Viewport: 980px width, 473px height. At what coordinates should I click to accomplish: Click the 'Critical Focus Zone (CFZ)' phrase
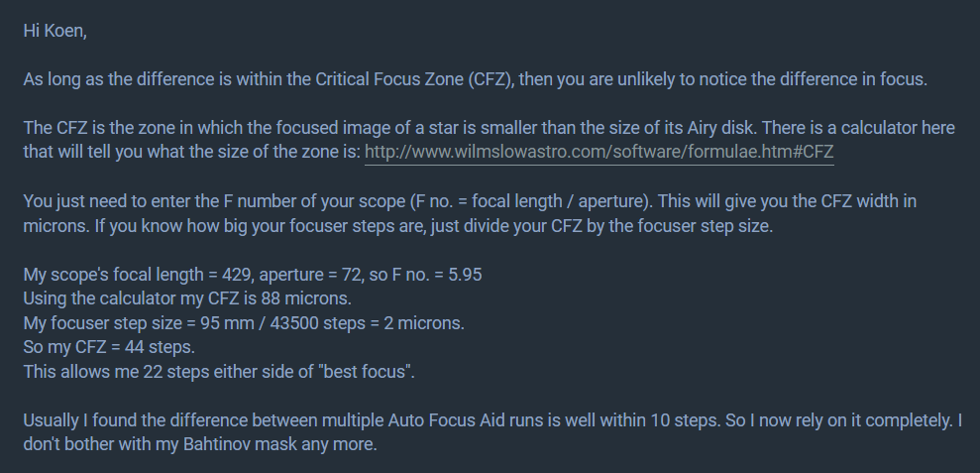[415, 80]
